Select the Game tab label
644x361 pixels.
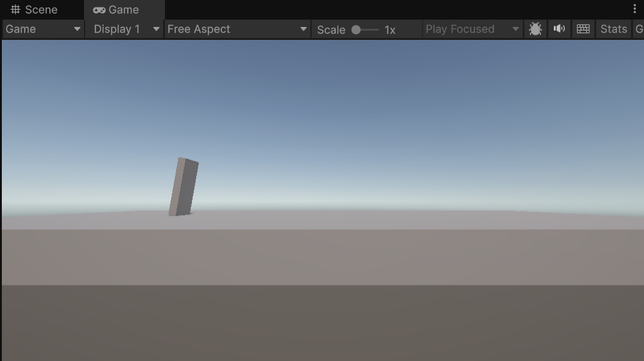tap(123, 10)
